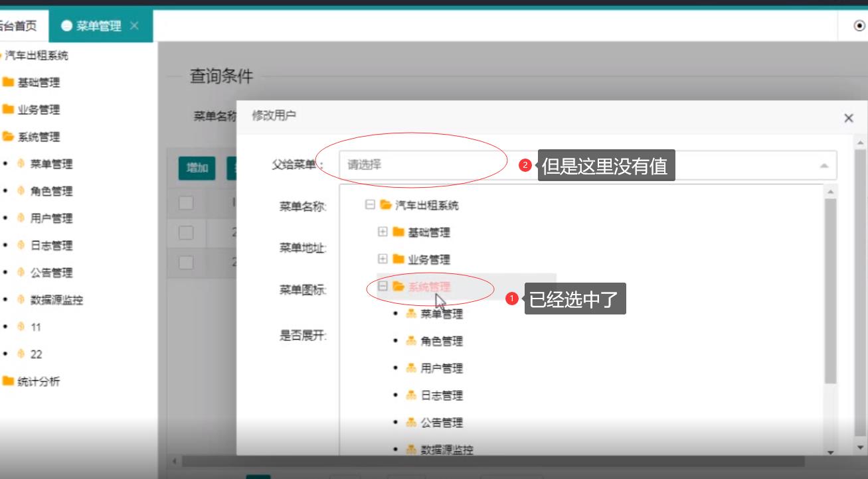Image resolution: width=868 pixels, height=479 pixels.
Task: Expand 业务管理 node in dropdown tree
Action: (383, 259)
